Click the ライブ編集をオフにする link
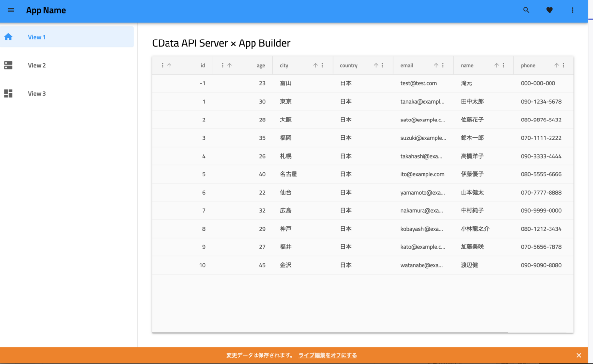The image size is (593, 364). [x=328, y=355]
